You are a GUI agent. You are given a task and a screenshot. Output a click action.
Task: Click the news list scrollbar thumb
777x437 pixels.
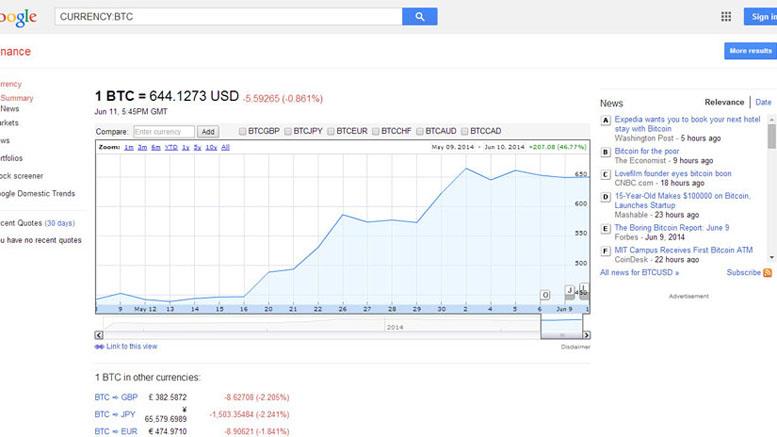click(772, 136)
